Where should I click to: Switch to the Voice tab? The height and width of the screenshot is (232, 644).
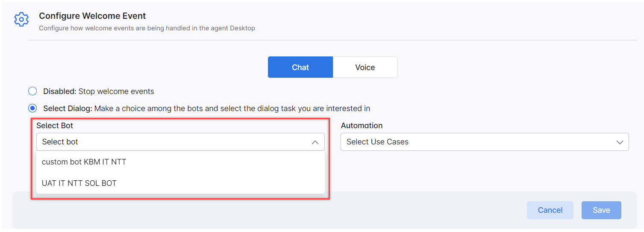pyautogui.click(x=365, y=67)
